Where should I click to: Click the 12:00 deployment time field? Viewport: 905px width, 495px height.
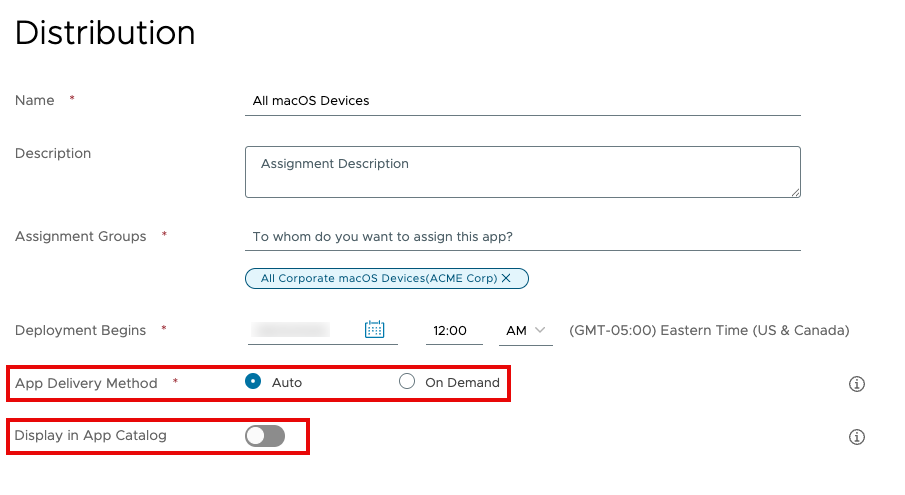click(x=453, y=330)
